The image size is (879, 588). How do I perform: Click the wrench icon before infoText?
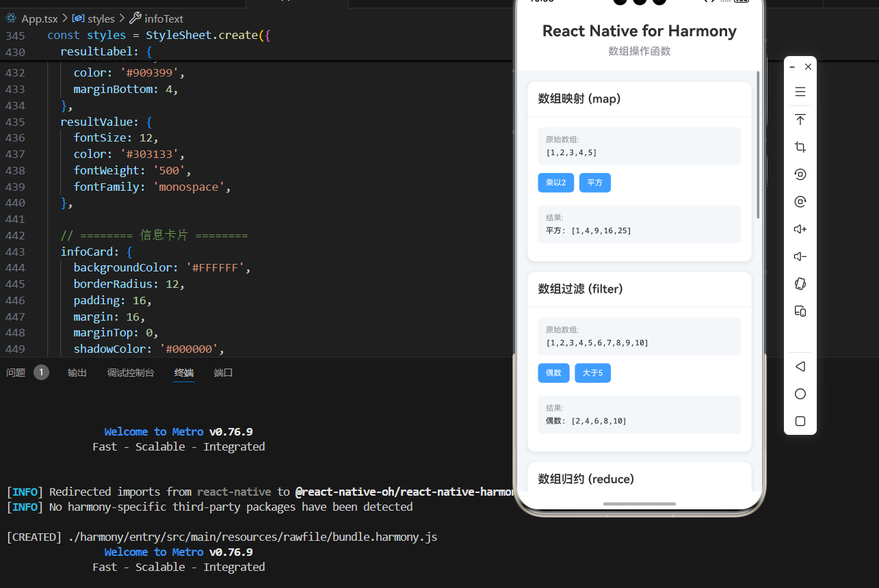tap(135, 18)
